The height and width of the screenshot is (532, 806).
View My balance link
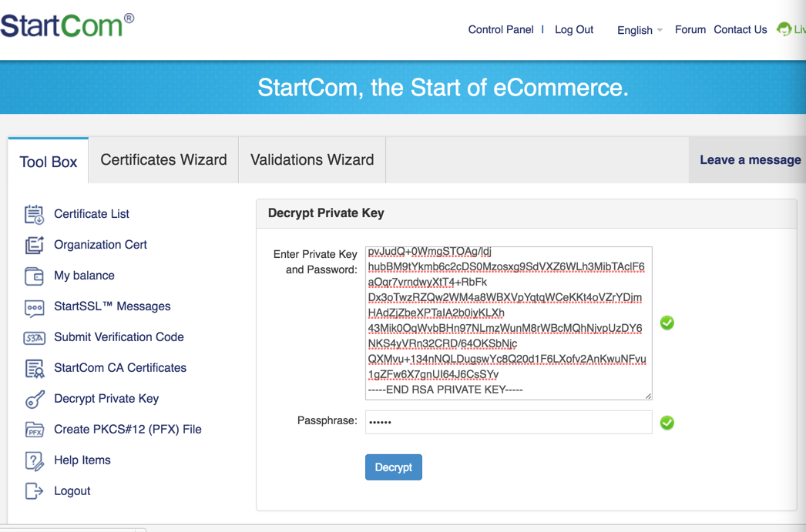[x=84, y=276]
